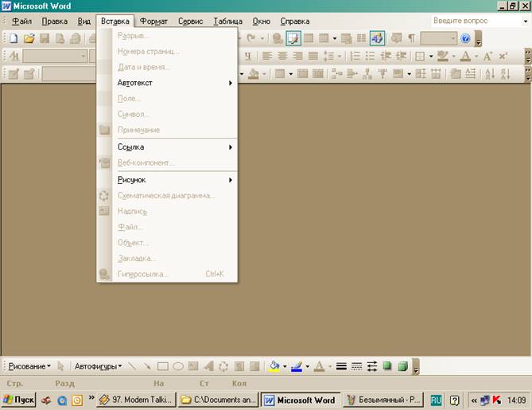Toggle show paragraph marks (¶)
Image resolution: width=532 pixels, height=410 pixels.
click(412, 38)
